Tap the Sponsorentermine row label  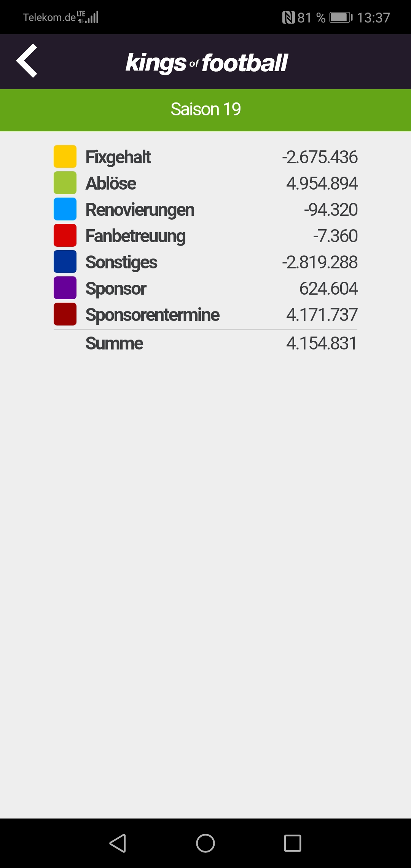tap(152, 315)
